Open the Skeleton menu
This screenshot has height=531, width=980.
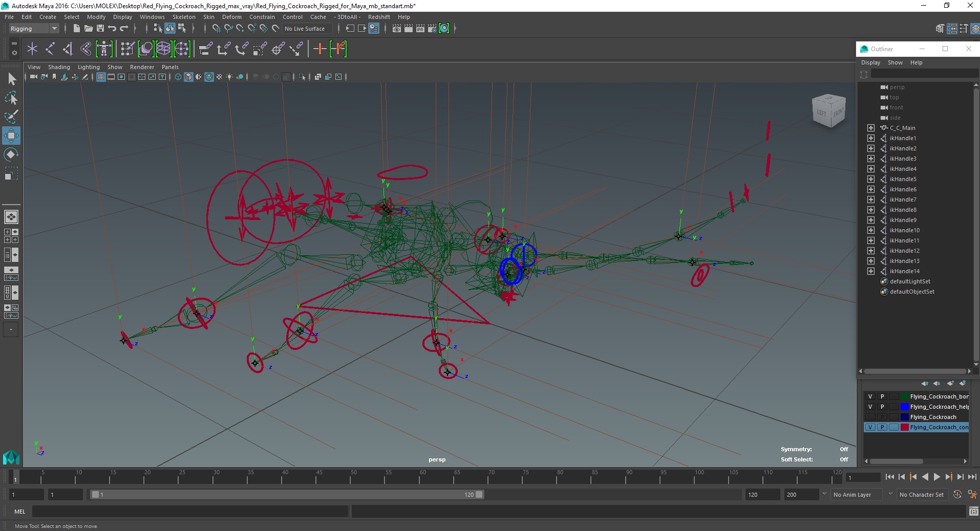[184, 17]
